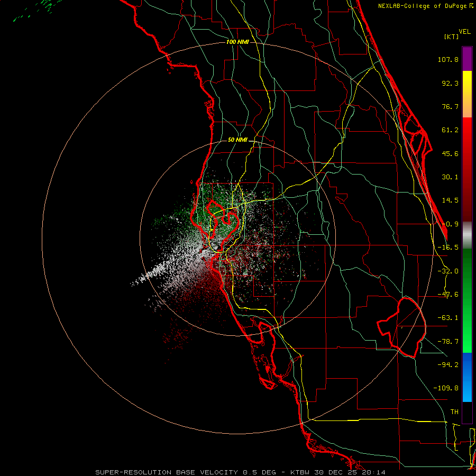Click the bright green segment of color bar
Screen dimensions: 476x476
(467, 300)
